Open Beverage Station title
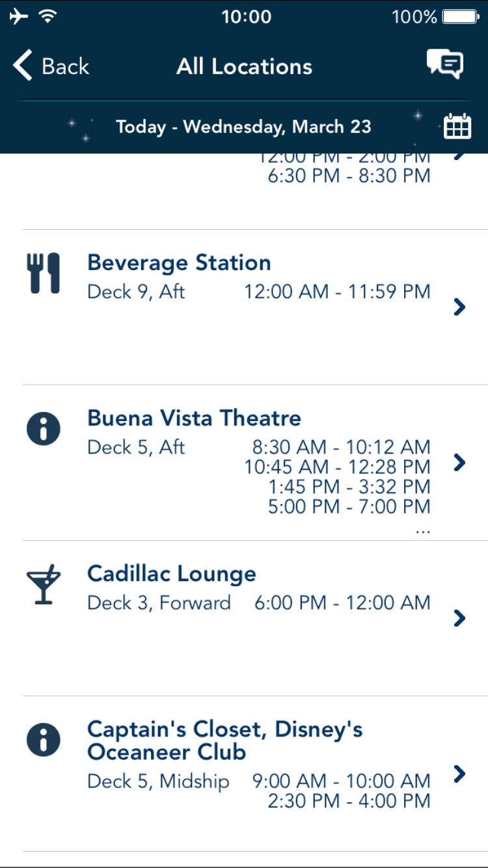This screenshot has height=868, width=488. pos(179,263)
